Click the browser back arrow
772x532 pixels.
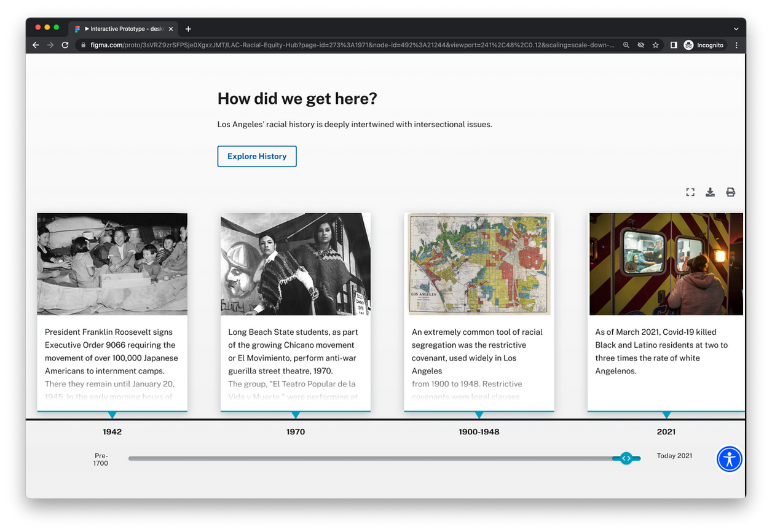[x=36, y=45]
